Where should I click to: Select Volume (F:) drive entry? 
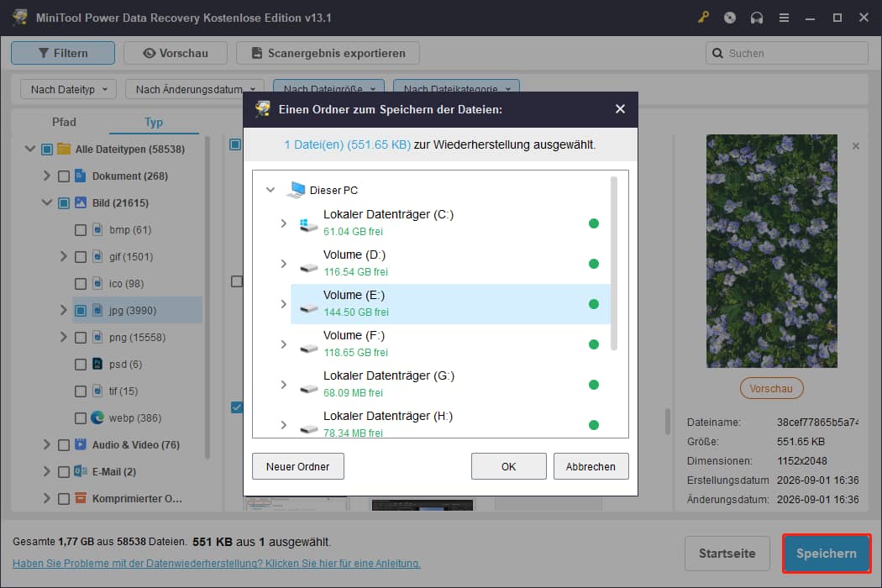coord(450,344)
